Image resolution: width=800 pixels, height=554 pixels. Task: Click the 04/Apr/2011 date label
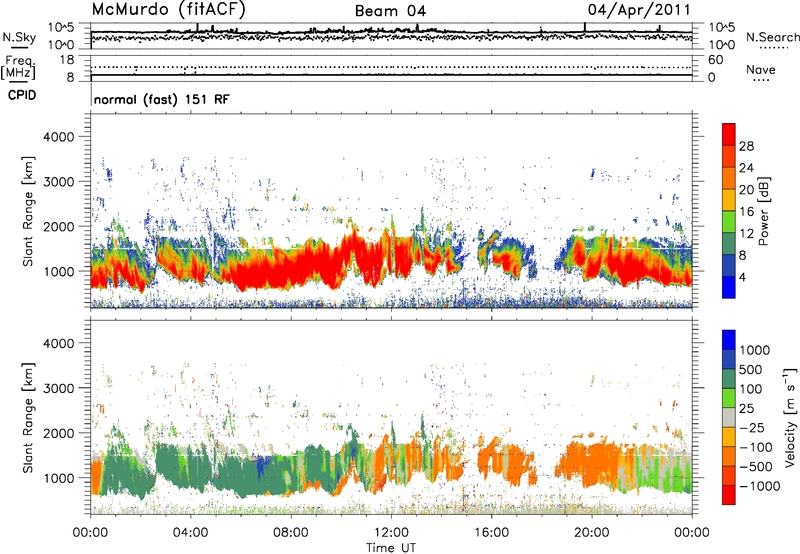click(639, 10)
